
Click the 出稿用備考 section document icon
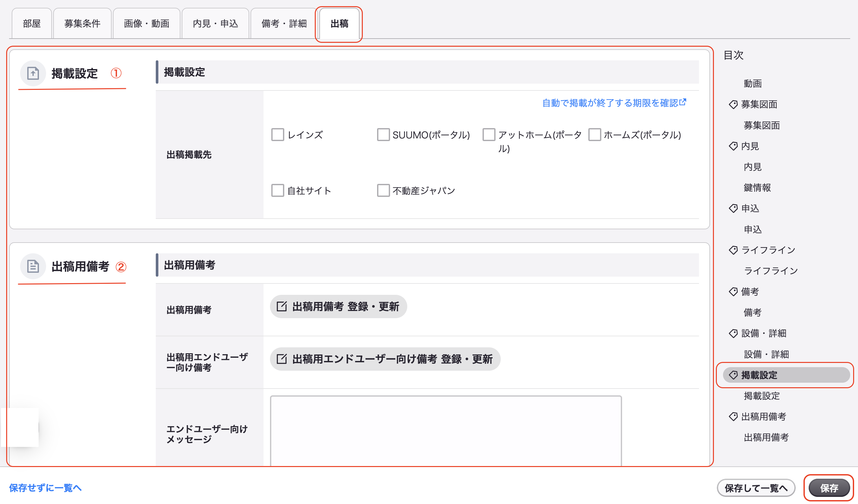pyautogui.click(x=33, y=266)
